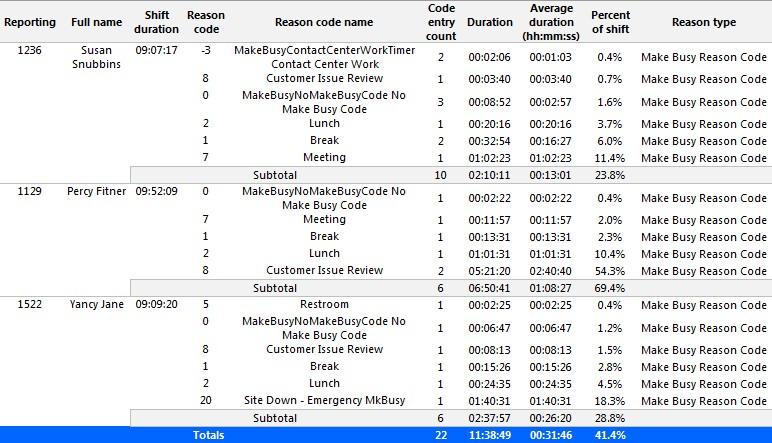
Task: Select the Average duration column header
Action: [551, 22]
